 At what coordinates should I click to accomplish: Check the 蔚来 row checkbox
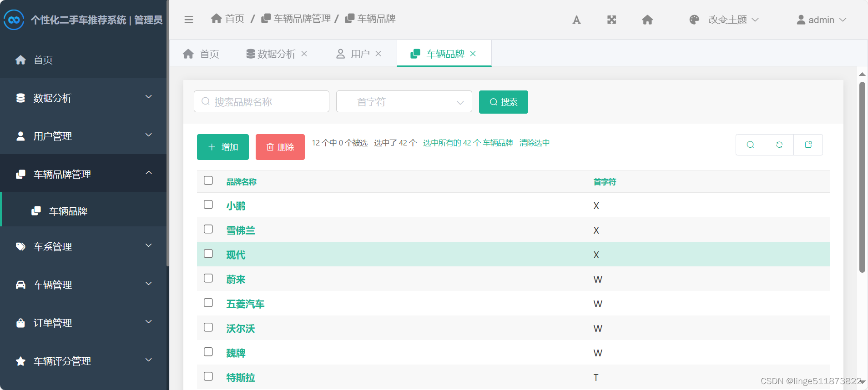(x=208, y=278)
